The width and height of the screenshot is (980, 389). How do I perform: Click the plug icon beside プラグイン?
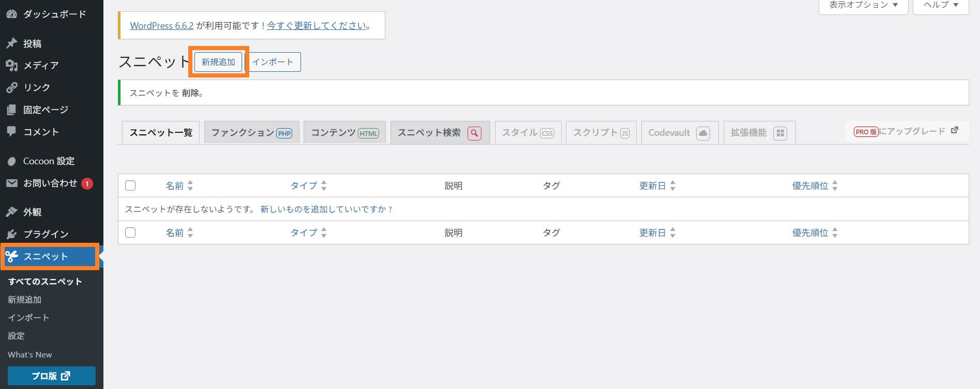point(11,234)
